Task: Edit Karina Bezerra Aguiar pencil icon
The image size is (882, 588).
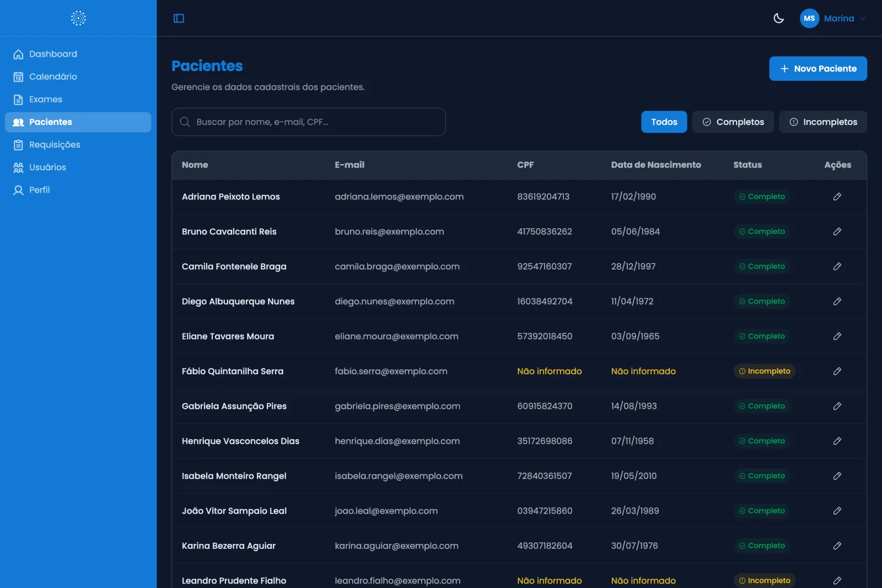Action: tap(837, 546)
